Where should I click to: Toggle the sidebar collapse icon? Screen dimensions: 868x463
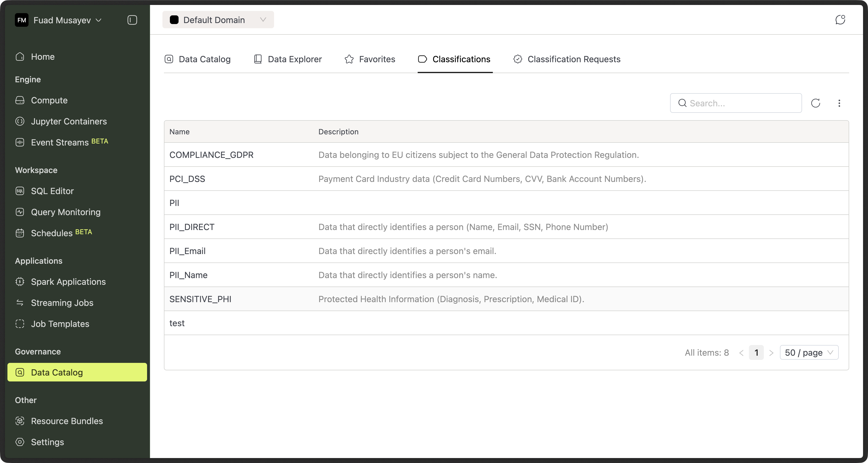click(132, 20)
